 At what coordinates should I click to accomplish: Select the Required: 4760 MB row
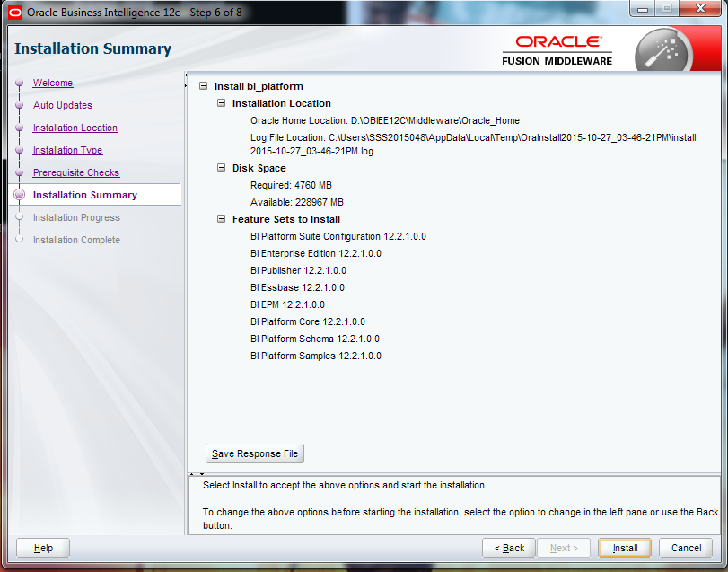[291, 185]
